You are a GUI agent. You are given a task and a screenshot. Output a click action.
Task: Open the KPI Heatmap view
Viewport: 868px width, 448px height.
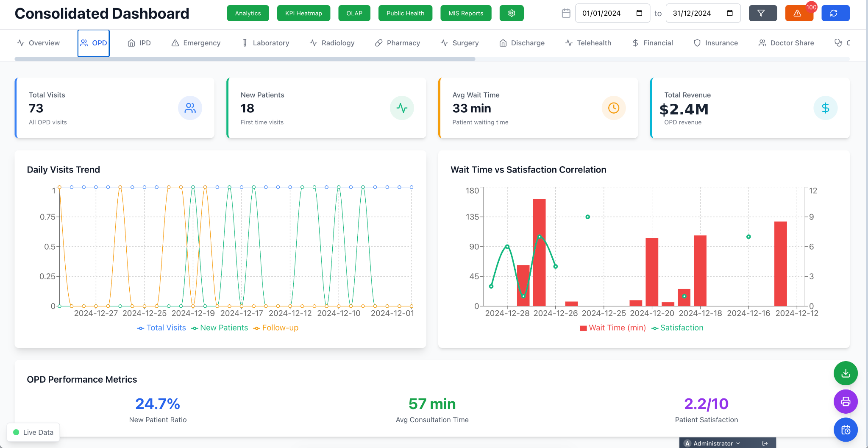303,13
